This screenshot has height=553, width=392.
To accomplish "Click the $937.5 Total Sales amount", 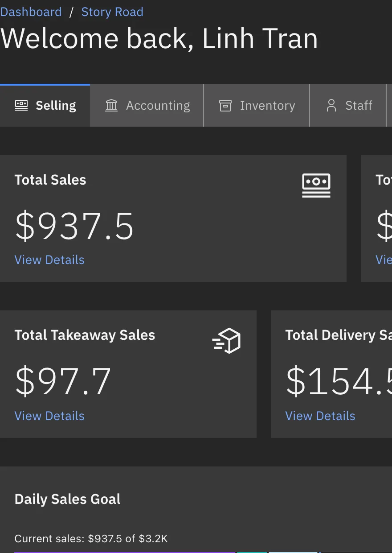I will pos(74,226).
